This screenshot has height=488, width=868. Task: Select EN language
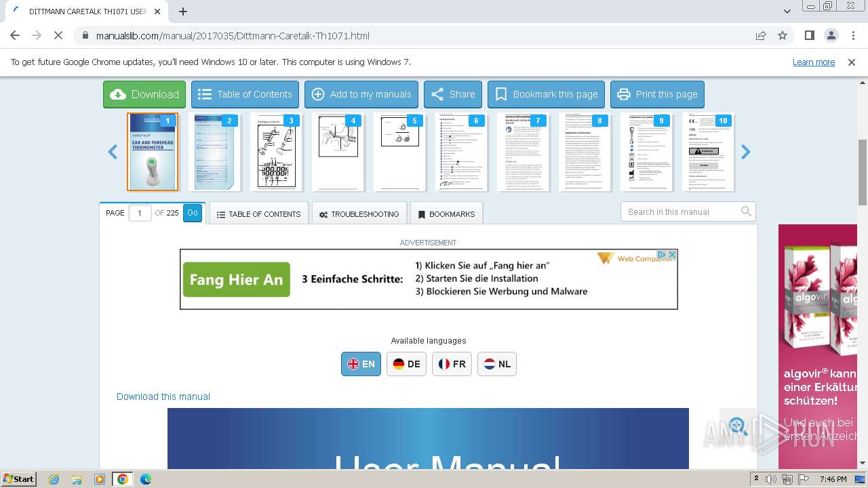(361, 364)
